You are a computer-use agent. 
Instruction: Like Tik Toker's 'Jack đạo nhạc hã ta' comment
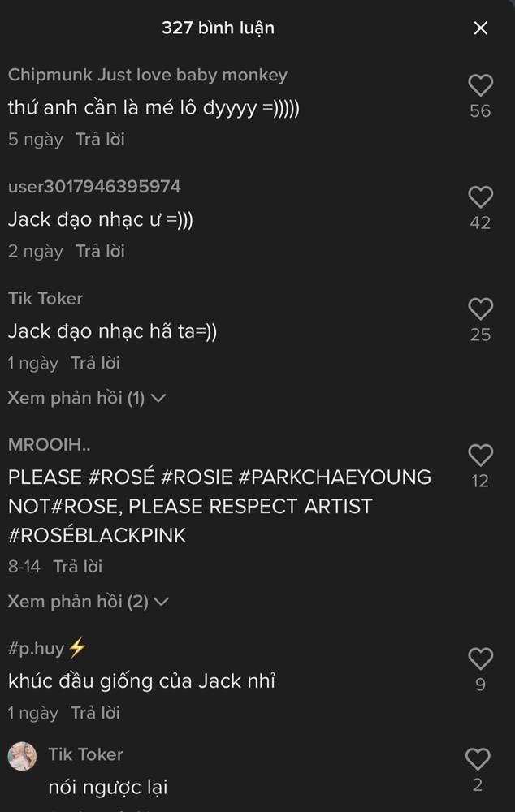480,309
